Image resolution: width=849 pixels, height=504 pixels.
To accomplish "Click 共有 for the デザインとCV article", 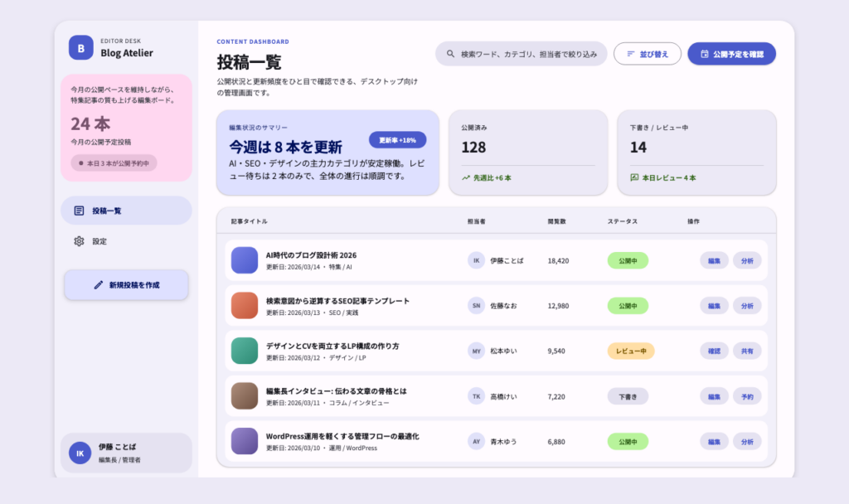I will coord(746,351).
